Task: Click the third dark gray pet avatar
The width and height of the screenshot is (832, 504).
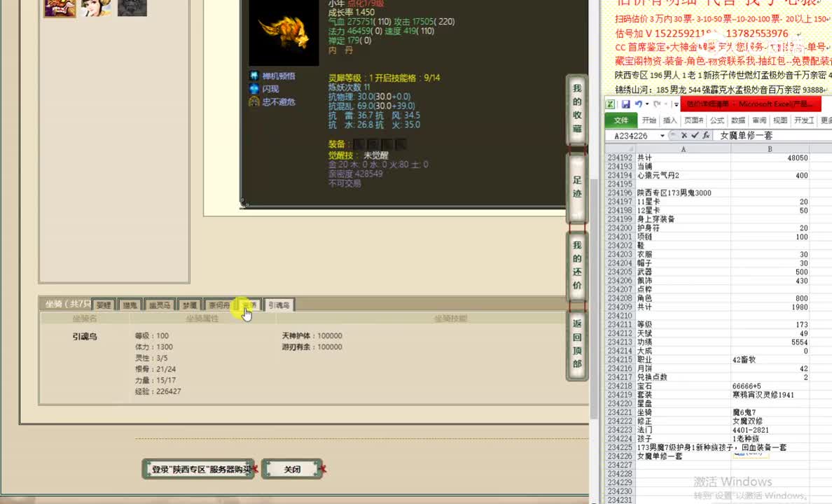Action: click(132, 8)
